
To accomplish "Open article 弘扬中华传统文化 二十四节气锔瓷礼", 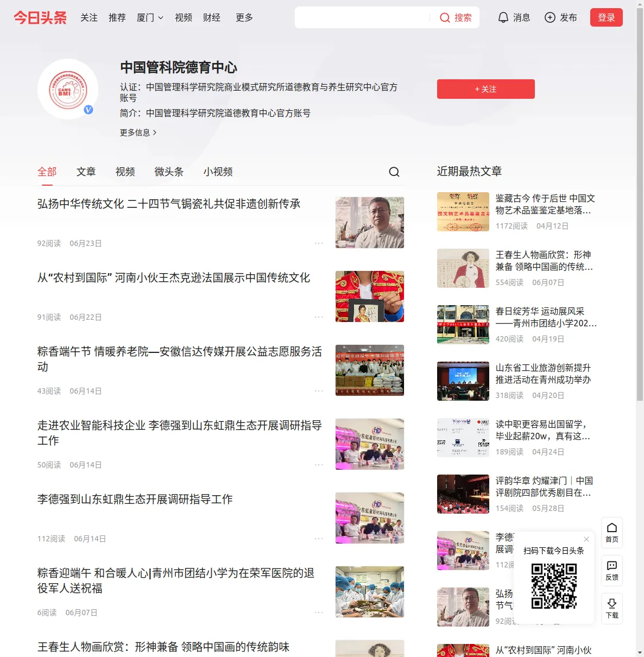I will (169, 204).
